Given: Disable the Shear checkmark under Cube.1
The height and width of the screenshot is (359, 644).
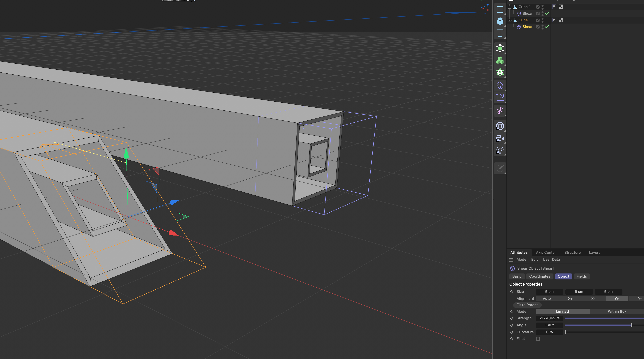Looking at the screenshot, I should [547, 13].
